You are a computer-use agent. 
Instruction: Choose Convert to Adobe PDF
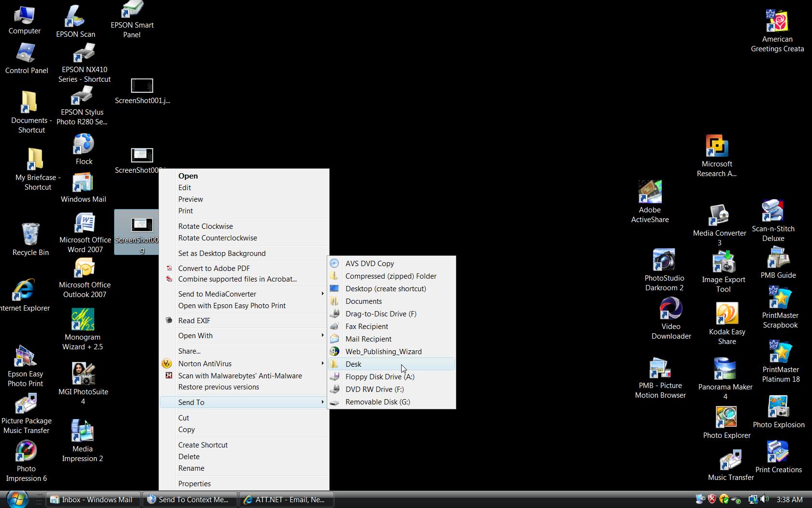pyautogui.click(x=244, y=268)
